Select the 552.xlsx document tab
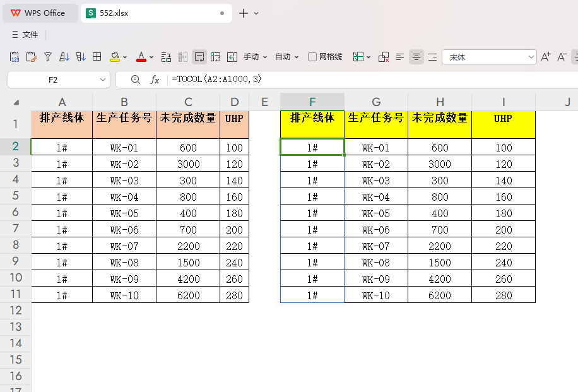Screen dimensions: 578x392 pos(156,13)
